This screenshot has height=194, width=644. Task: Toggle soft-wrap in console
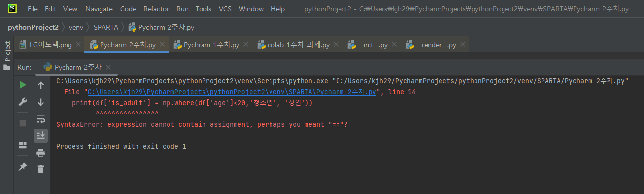tap(41, 119)
